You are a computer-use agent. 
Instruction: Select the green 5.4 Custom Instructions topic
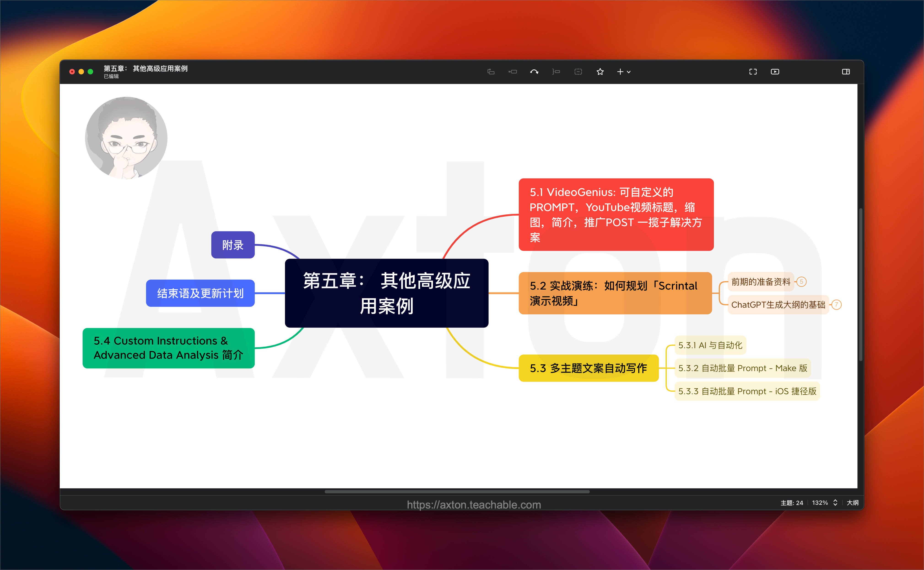pyautogui.click(x=168, y=348)
